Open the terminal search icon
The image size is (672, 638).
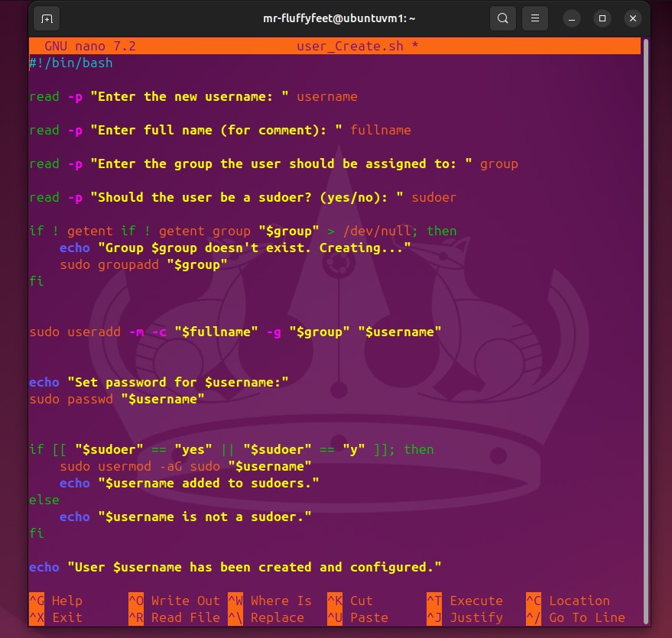click(502, 18)
